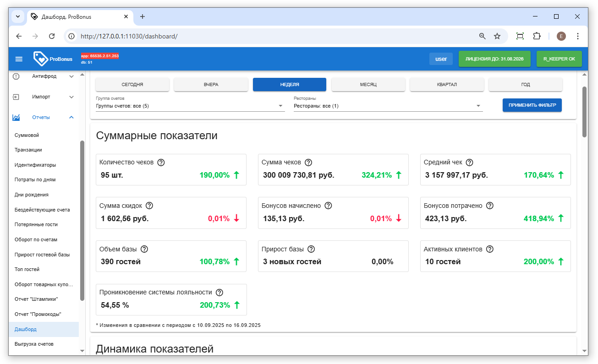Screen dimensions: 598x364
Task: Show help for Проникновение системы лояльности
Action: [219, 292]
